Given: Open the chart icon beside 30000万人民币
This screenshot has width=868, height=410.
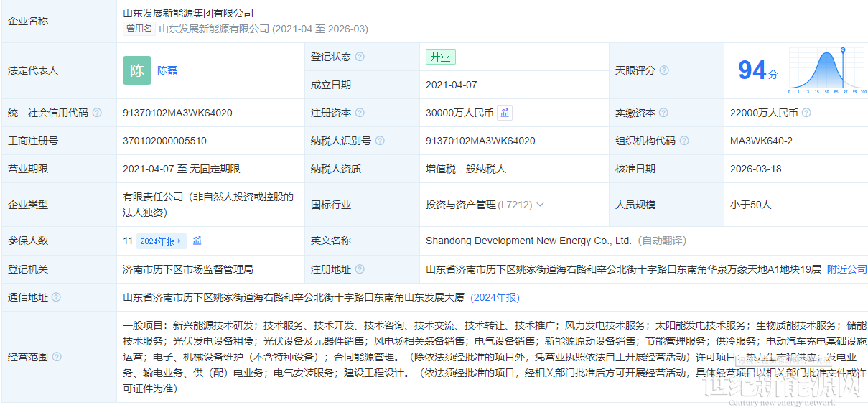Looking at the screenshot, I should [505, 113].
